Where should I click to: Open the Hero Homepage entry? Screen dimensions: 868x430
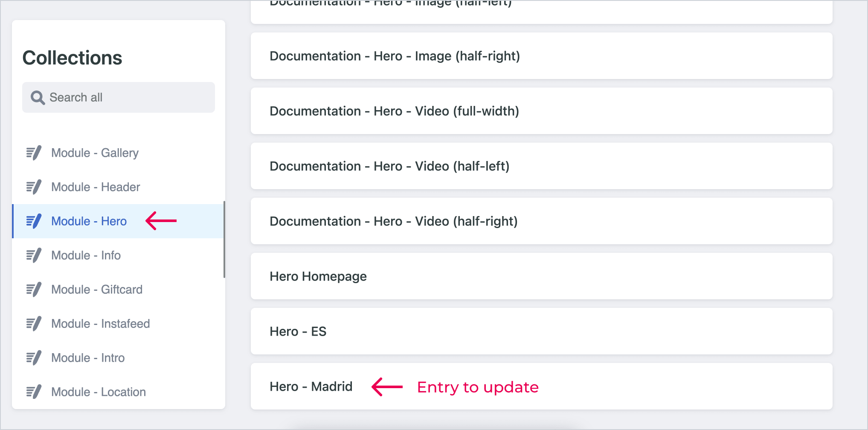tap(542, 276)
